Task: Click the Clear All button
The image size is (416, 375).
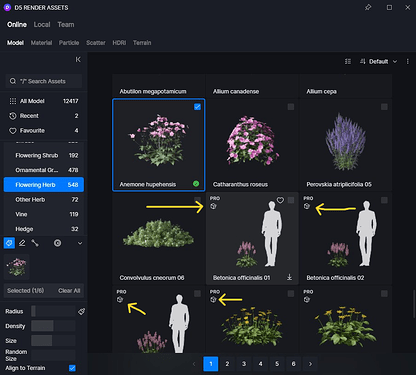Action: 69,290
